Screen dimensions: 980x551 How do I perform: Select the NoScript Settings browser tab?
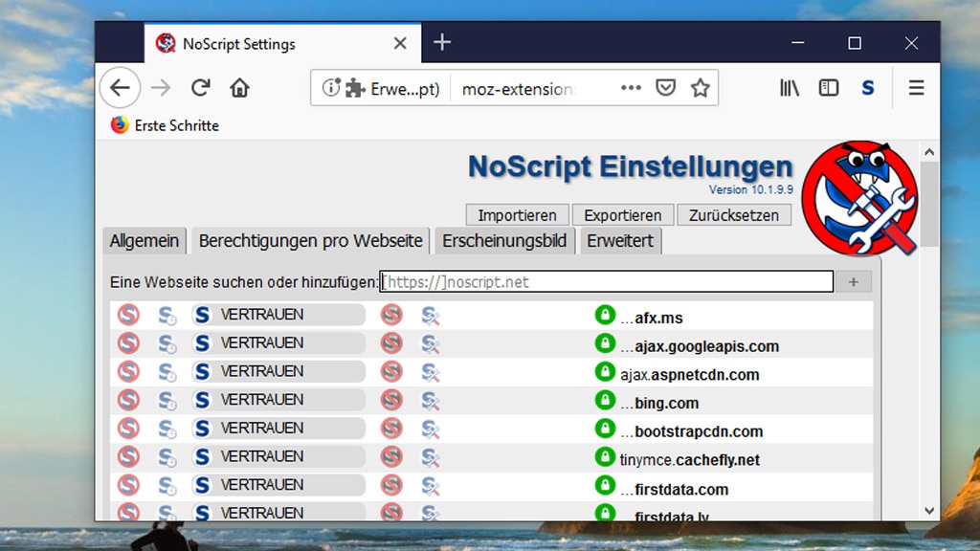[282, 43]
